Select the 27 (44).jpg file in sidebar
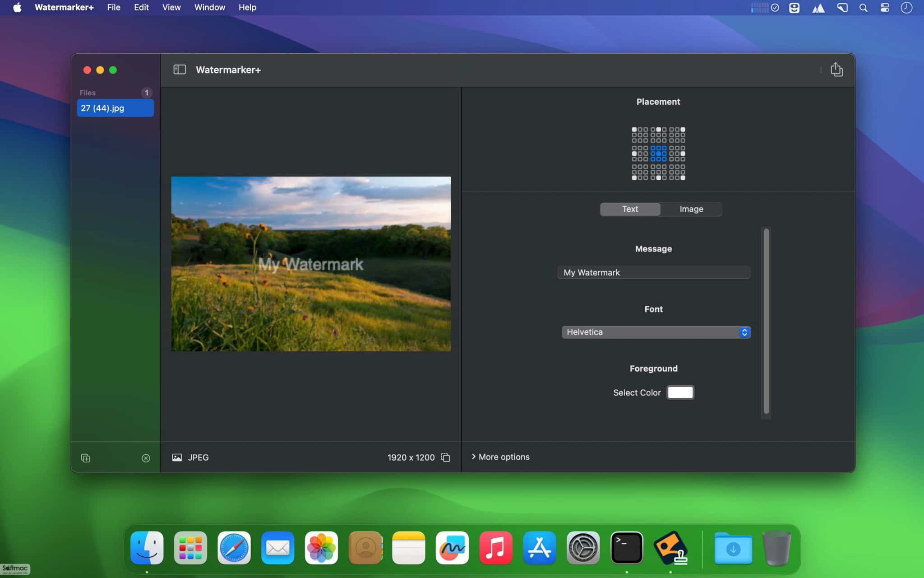The width and height of the screenshot is (924, 578). [115, 108]
